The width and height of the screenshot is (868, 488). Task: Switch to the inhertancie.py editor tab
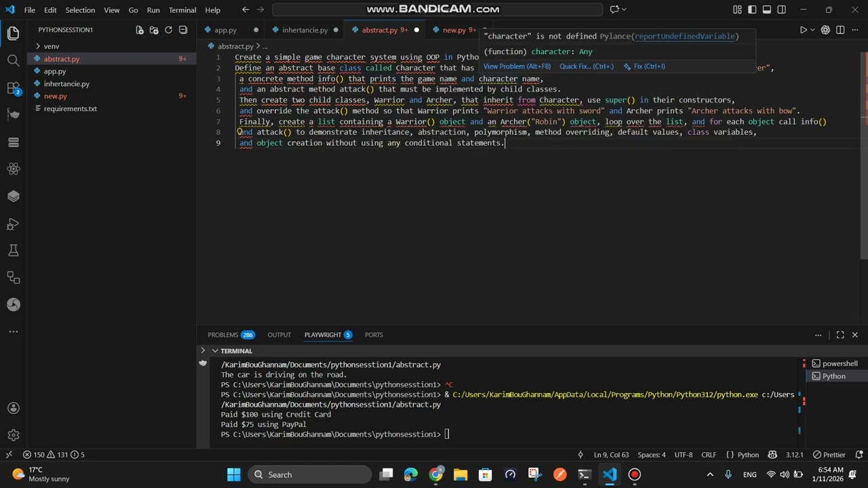click(304, 30)
